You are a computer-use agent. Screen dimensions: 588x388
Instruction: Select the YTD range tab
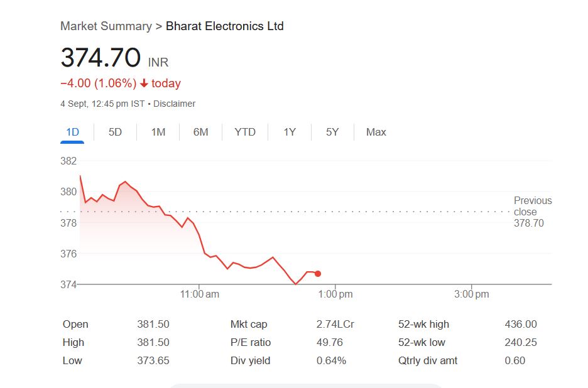245,132
